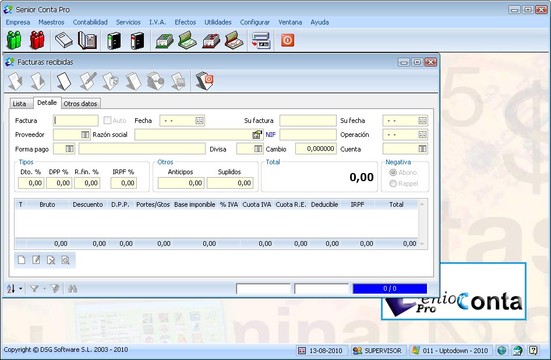
Task: Click the help question mark icon in status bar
Action: pos(533,350)
